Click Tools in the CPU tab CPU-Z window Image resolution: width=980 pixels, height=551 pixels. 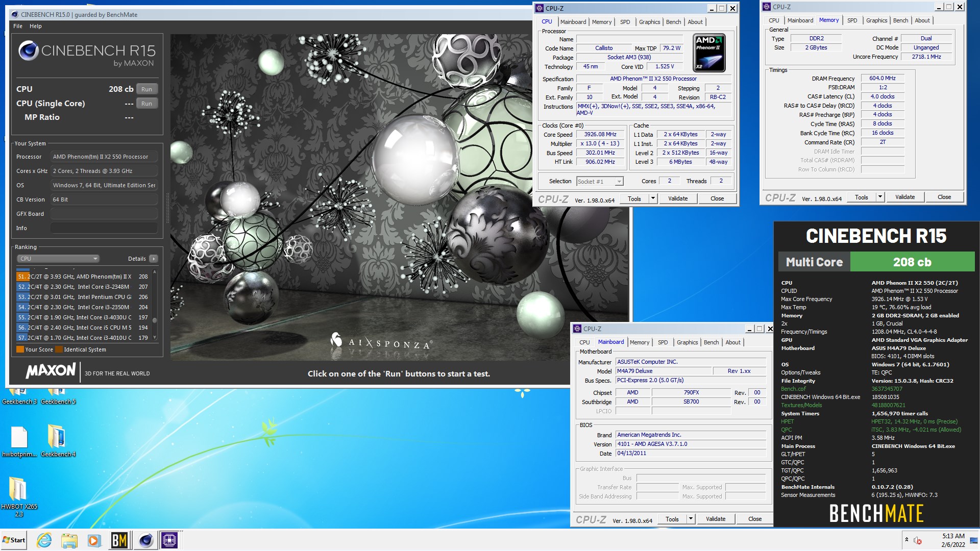634,198
